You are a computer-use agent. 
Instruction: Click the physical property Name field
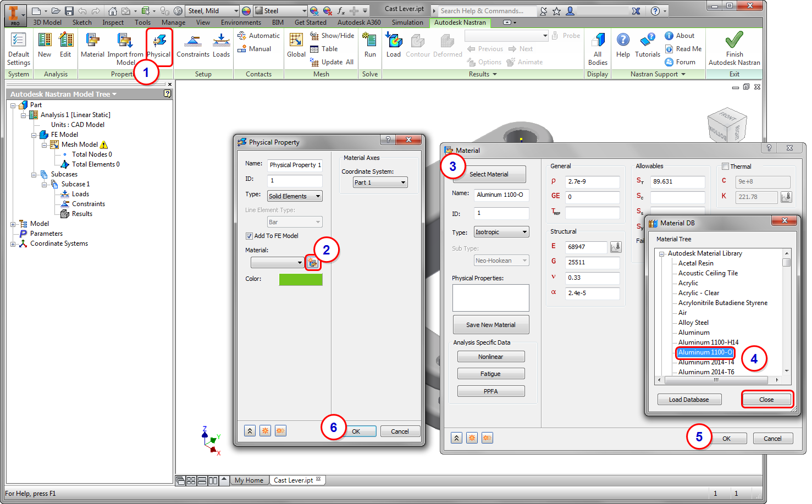295,165
